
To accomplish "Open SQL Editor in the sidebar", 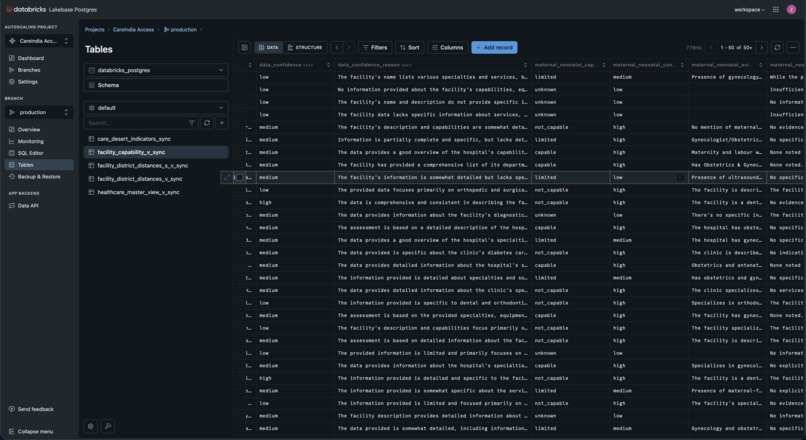I will point(39,153).
